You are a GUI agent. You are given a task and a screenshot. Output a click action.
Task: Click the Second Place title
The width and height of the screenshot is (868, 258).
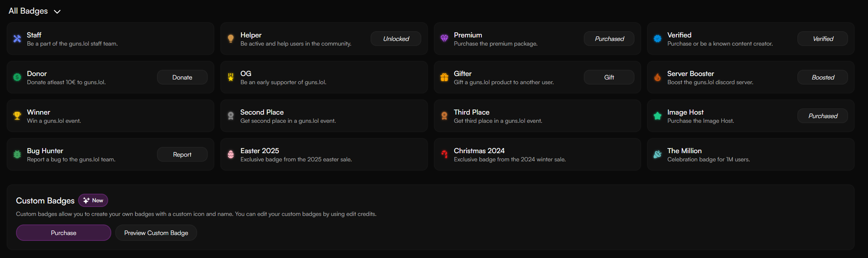point(262,112)
